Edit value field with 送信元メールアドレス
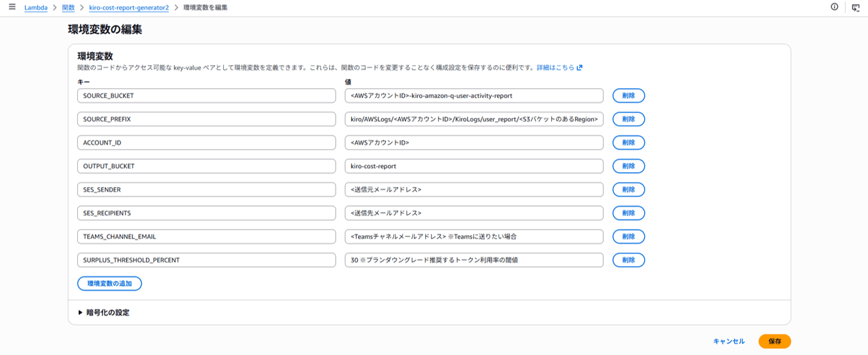 (x=474, y=190)
